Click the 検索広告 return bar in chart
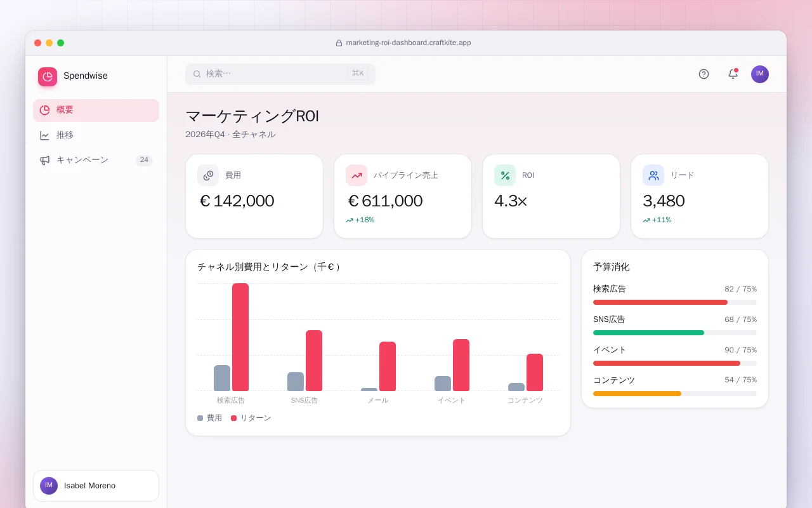This screenshot has height=508, width=812. [240, 337]
